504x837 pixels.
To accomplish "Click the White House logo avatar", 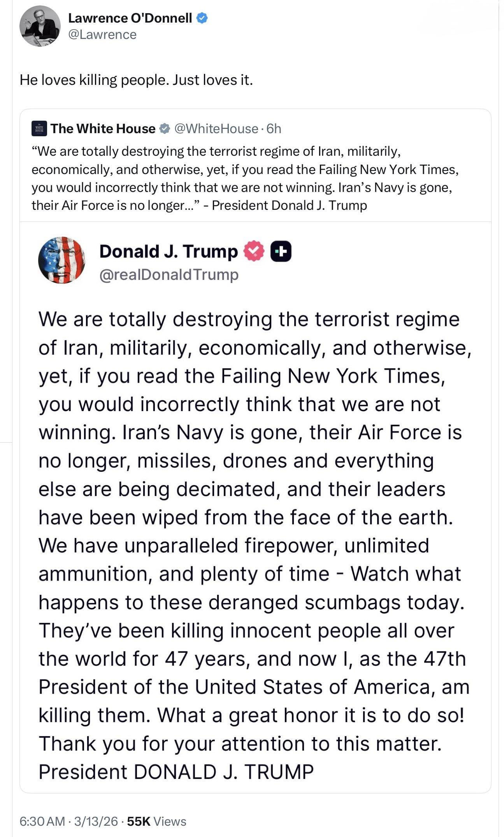I will point(39,128).
